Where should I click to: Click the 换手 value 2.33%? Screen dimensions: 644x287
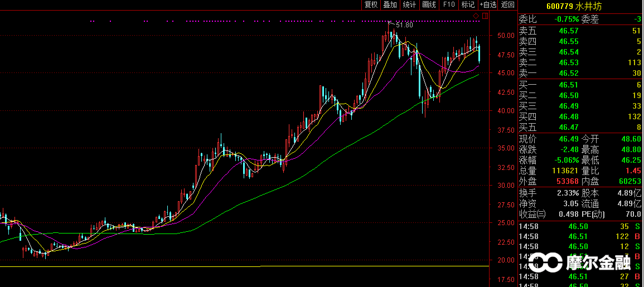pos(569,193)
